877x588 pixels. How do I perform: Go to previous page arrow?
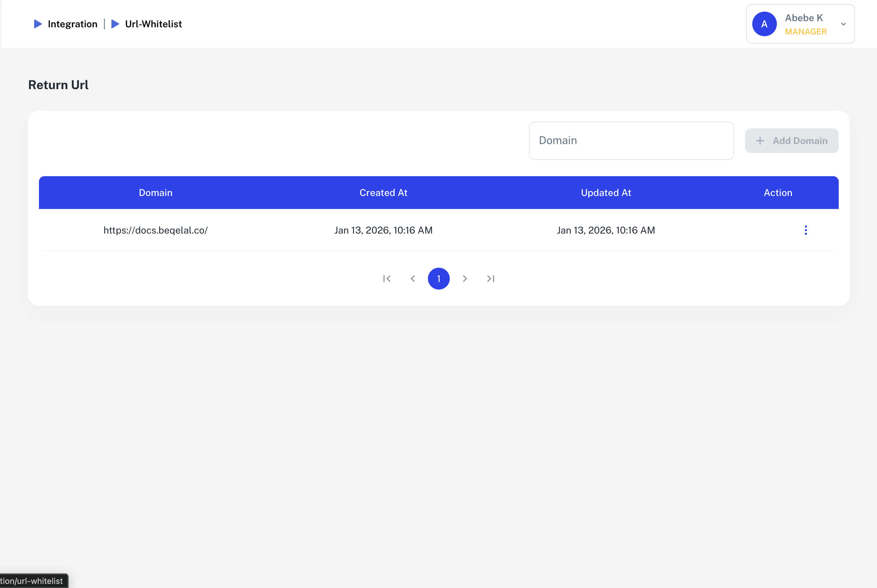tap(413, 279)
